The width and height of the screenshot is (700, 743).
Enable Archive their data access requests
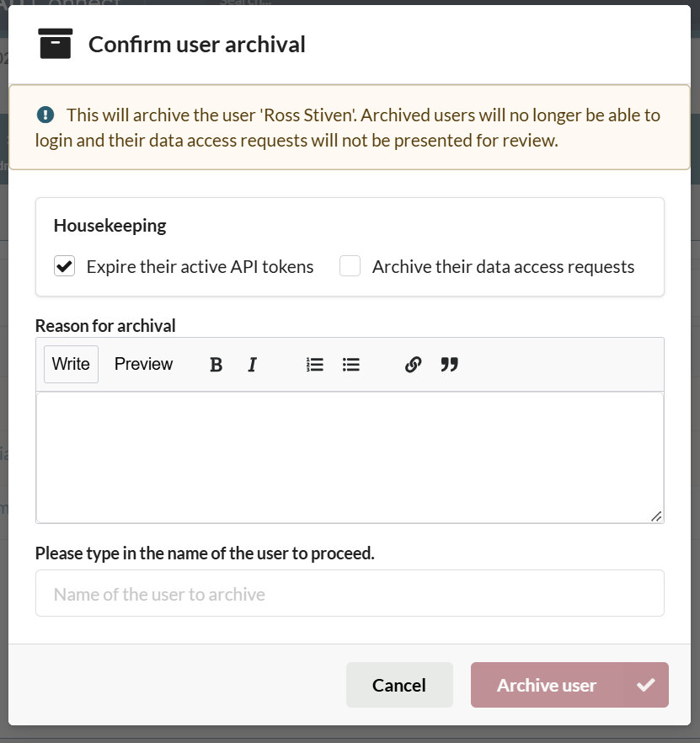click(x=350, y=267)
